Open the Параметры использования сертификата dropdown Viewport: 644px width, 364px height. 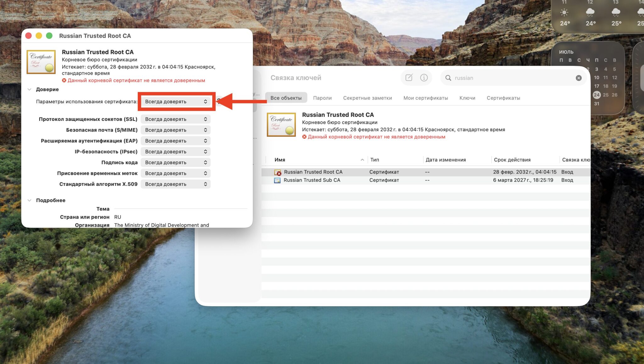176,101
